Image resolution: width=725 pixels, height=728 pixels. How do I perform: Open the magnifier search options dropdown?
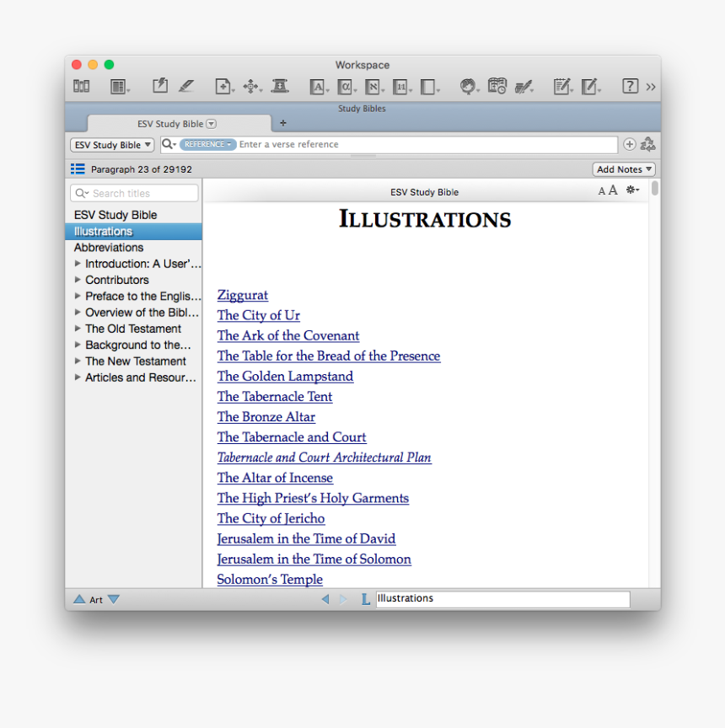click(x=169, y=144)
